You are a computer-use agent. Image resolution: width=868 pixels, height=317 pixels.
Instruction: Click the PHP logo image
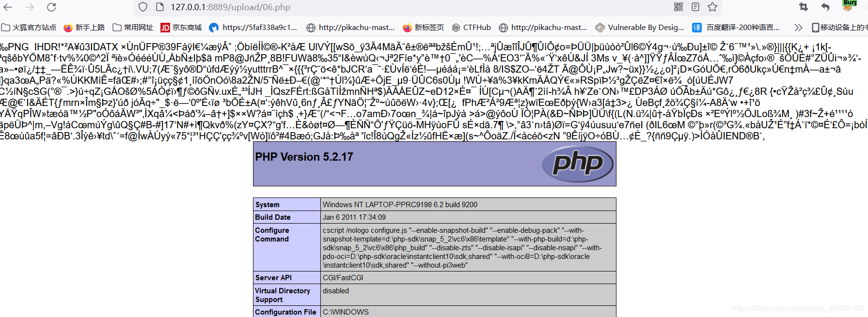578,164
